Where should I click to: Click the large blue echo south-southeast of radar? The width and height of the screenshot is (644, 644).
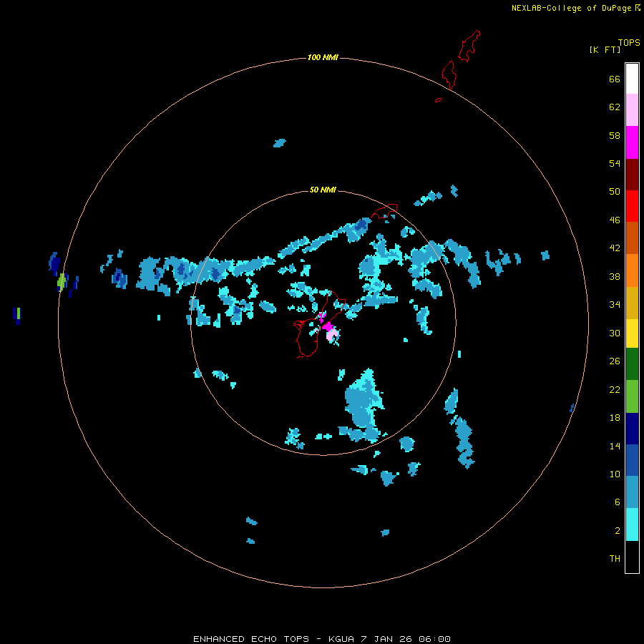click(364, 405)
